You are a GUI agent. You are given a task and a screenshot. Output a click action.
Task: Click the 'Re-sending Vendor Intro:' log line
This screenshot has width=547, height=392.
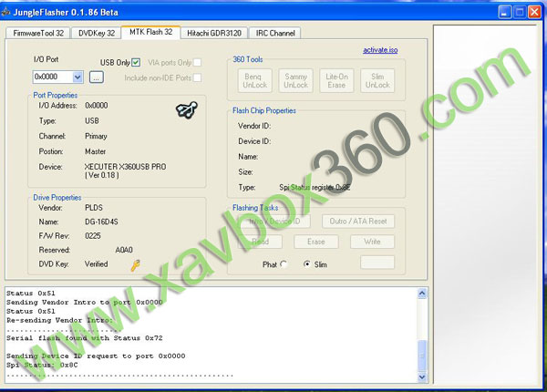click(x=59, y=320)
